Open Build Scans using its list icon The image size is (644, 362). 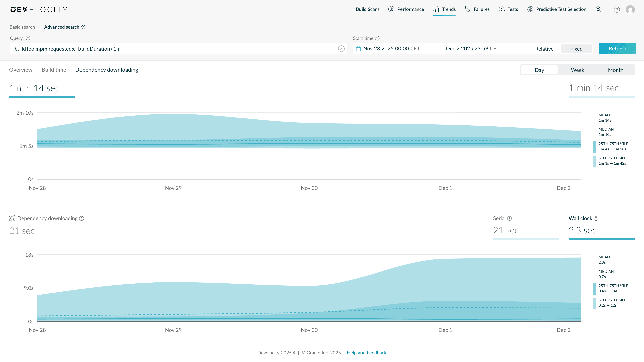[350, 9]
